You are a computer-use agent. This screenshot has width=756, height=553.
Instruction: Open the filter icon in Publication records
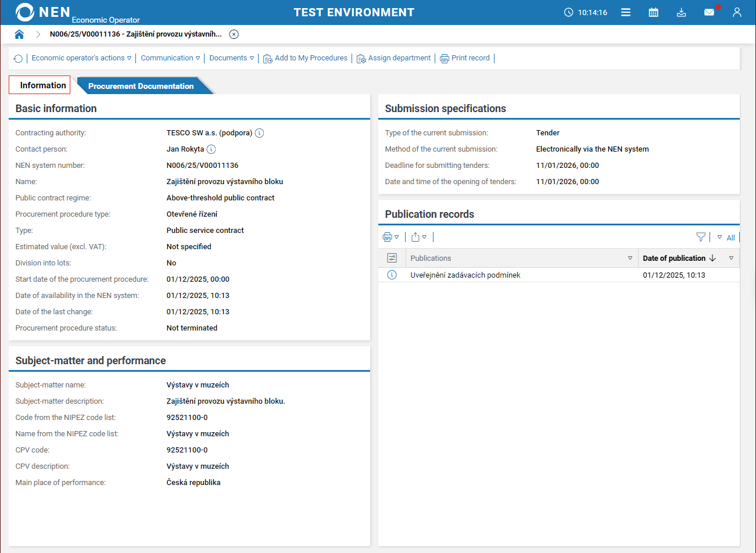click(701, 237)
